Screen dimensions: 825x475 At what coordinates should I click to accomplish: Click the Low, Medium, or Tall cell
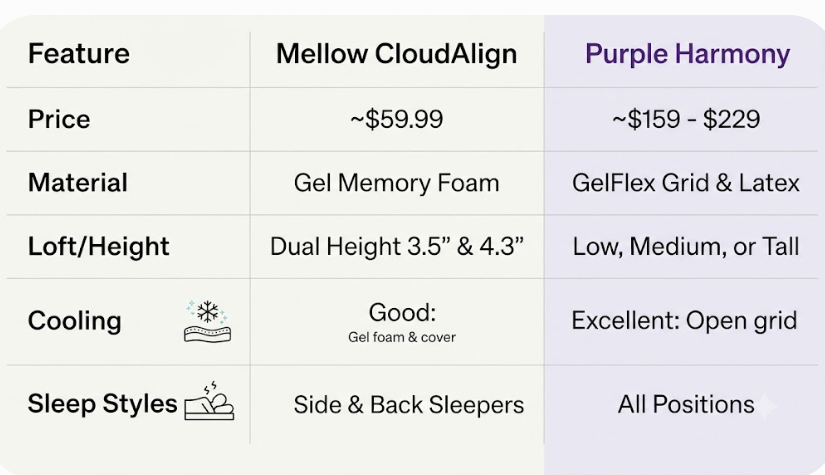coord(686,247)
